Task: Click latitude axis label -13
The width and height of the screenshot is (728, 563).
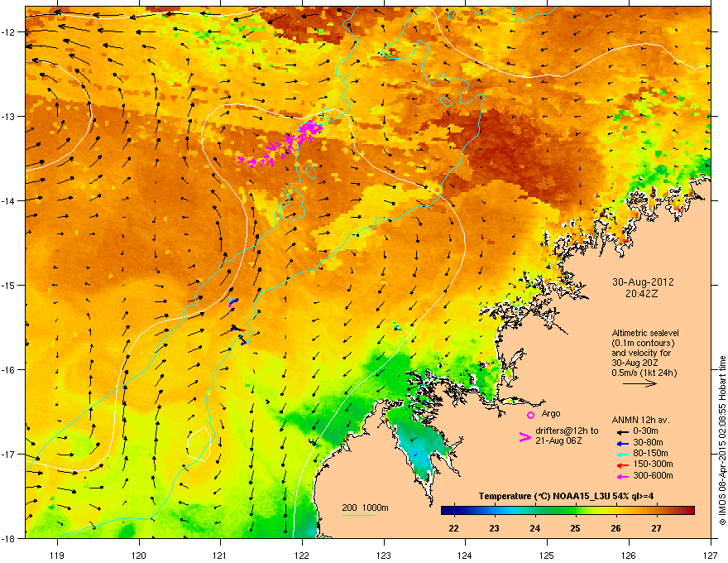Action: pos(9,116)
